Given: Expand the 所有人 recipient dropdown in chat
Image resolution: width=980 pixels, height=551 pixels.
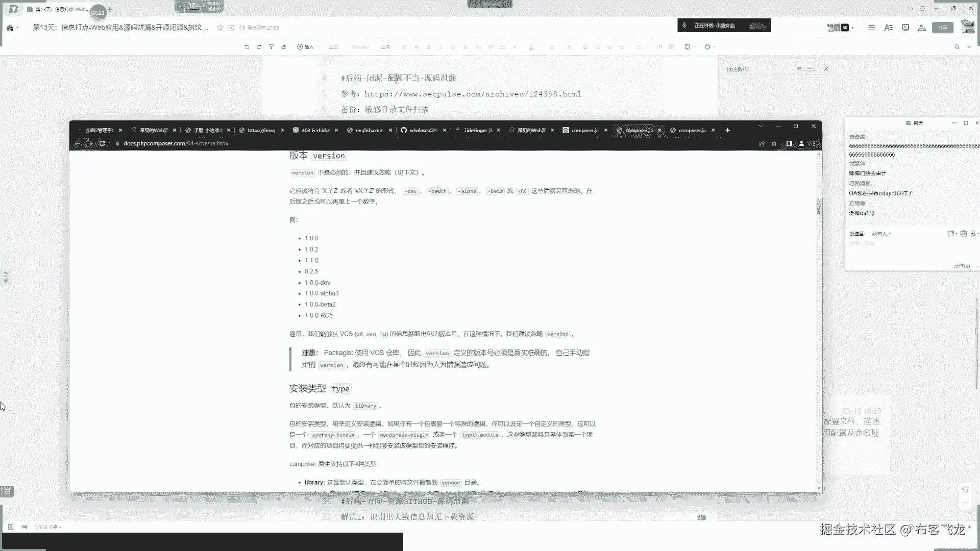Looking at the screenshot, I should coord(881,234).
